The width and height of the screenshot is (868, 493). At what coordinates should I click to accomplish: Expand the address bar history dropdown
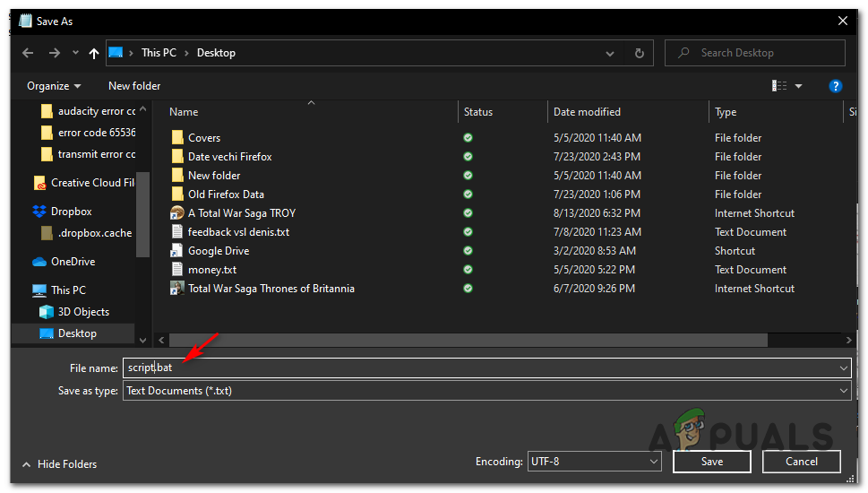coord(609,53)
